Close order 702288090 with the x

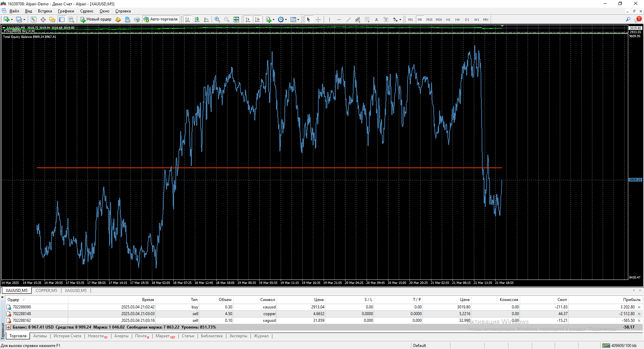(x=639, y=307)
